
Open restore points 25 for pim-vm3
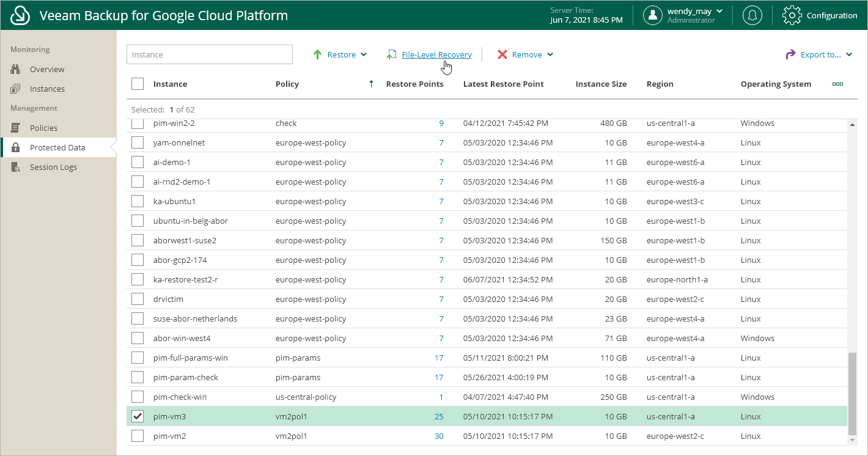coord(439,416)
